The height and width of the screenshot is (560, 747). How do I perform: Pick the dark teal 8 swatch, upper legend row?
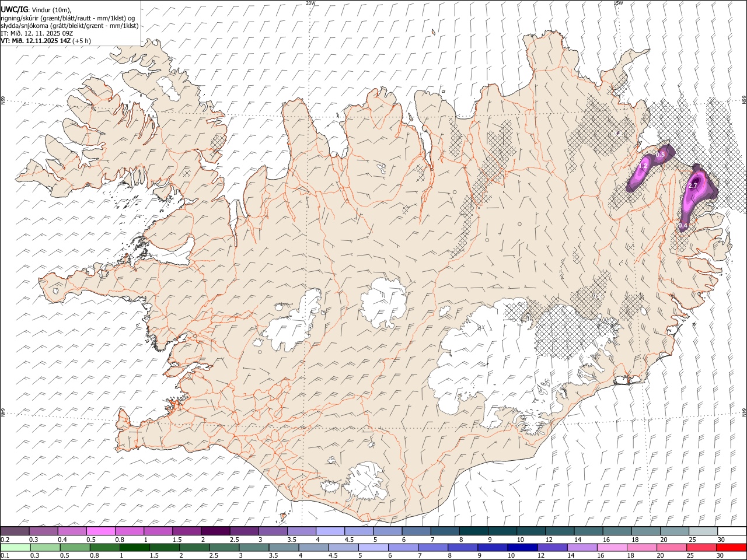(473, 531)
